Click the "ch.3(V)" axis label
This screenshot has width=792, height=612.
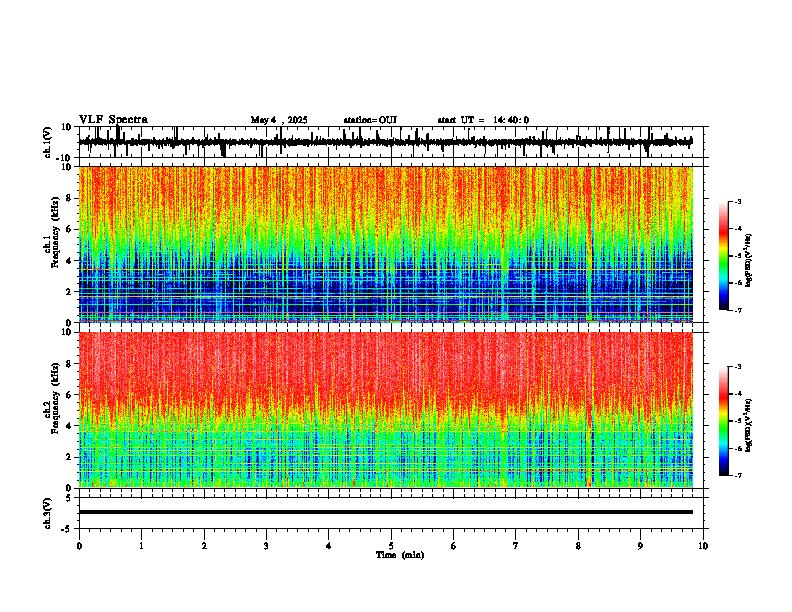pos(48,513)
